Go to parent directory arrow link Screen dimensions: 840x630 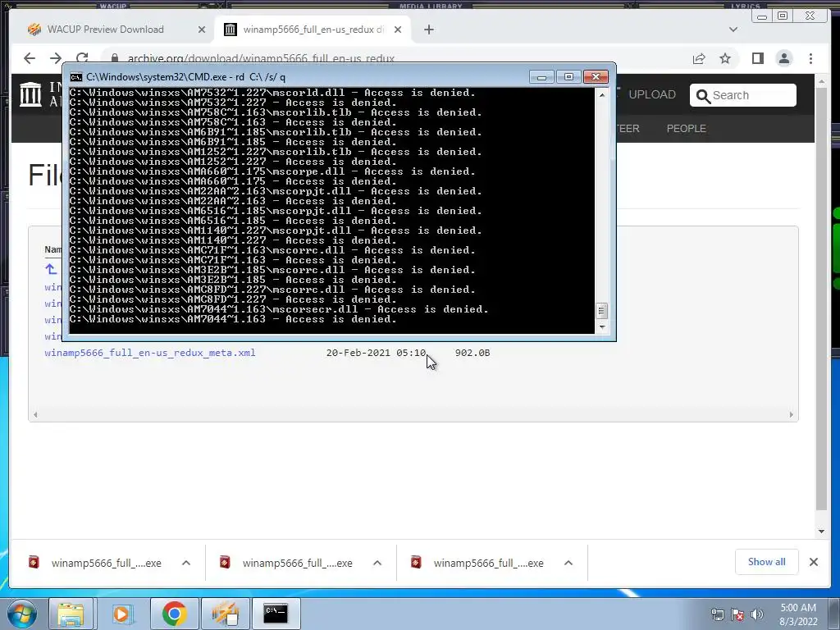(51, 269)
